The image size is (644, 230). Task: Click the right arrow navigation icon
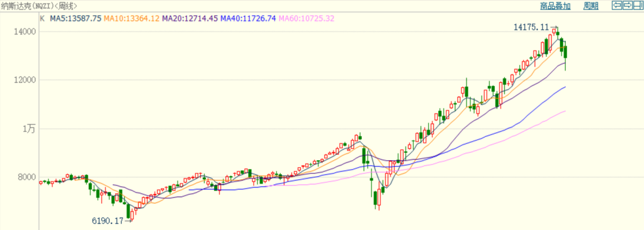[627, 5]
